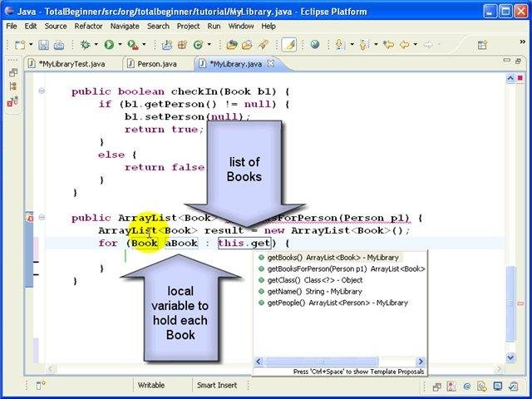Open the Search menu
The image size is (532, 399).
pos(158,26)
